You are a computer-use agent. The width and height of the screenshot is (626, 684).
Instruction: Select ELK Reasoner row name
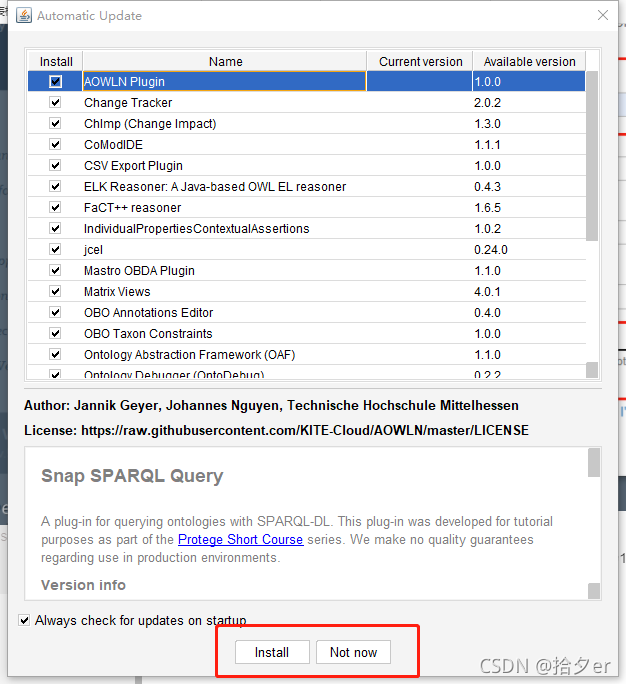pos(215,187)
